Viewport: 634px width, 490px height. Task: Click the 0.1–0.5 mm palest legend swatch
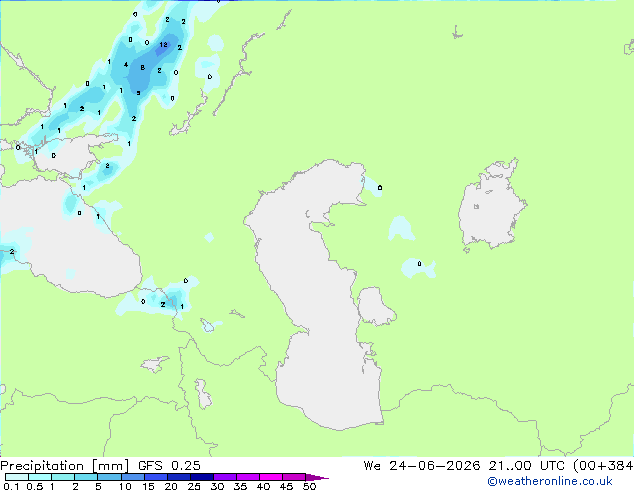[17, 477]
